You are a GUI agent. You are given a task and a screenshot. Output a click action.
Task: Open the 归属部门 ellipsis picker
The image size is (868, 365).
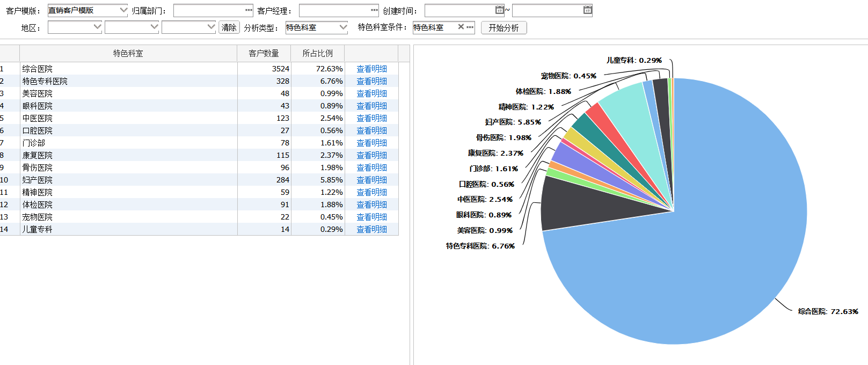[x=249, y=10]
